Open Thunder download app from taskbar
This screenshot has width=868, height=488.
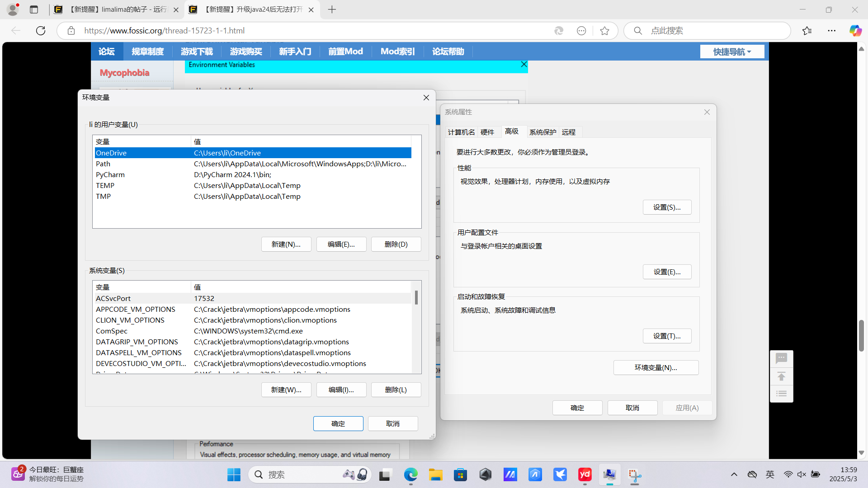(560, 474)
